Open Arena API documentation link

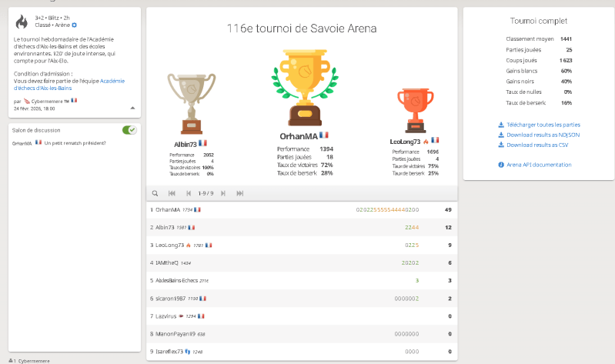coord(539,165)
